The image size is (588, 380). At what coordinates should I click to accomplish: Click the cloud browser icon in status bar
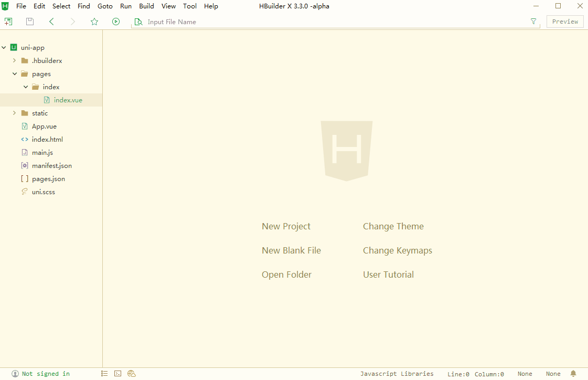(x=132, y=374)
